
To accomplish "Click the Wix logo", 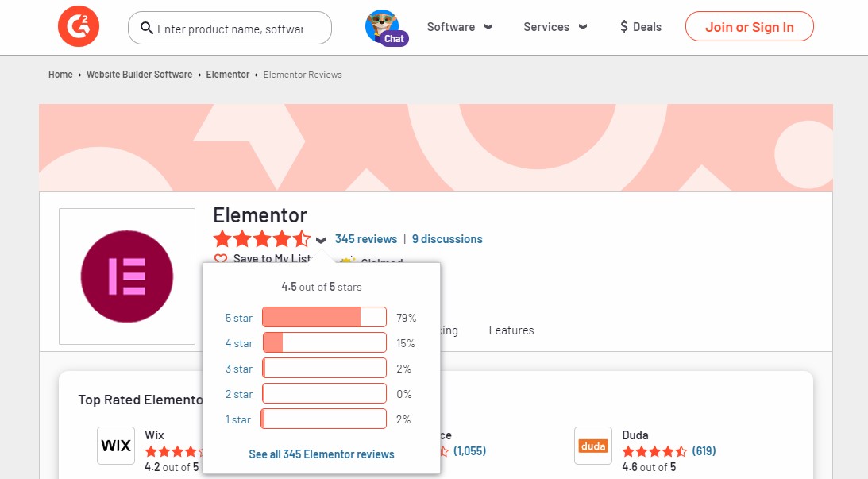I will (116, 445).
